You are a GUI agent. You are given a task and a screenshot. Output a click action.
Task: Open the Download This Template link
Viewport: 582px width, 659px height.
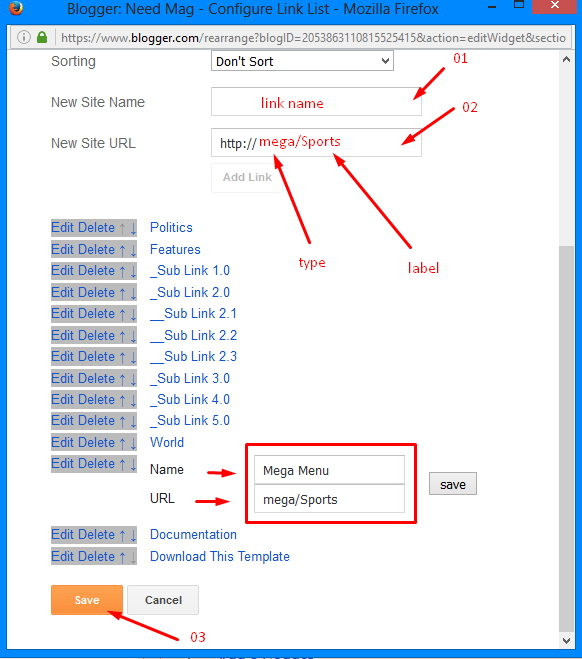pyautogui.click(x=220, y=557)
